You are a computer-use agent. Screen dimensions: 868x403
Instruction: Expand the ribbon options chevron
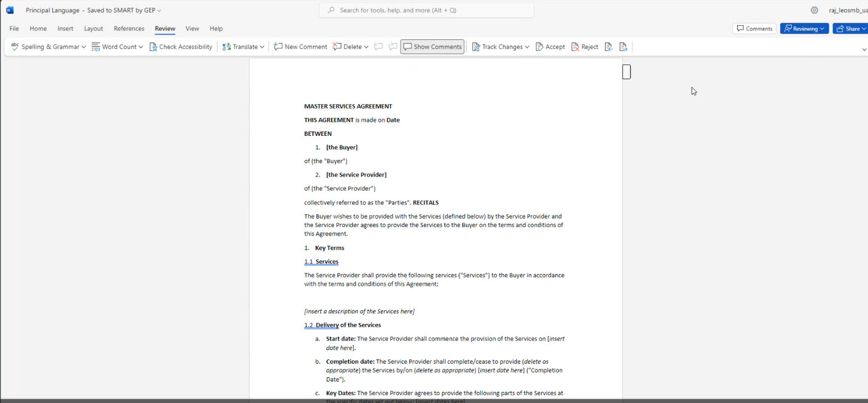coord(864,49)
